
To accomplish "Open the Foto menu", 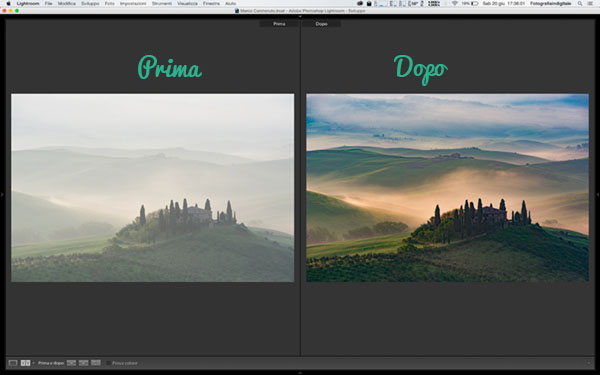I will 110,3.
